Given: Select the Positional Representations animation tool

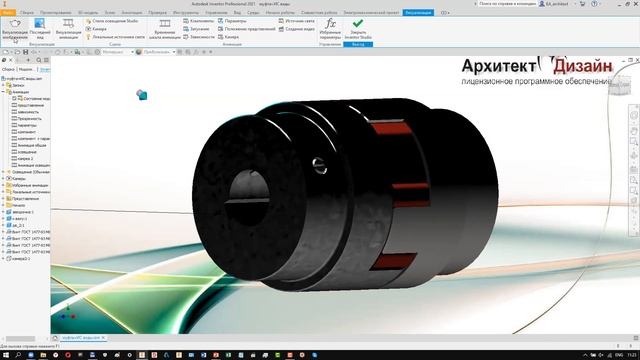Looking at the screenshot, I should tap(247, 29).
